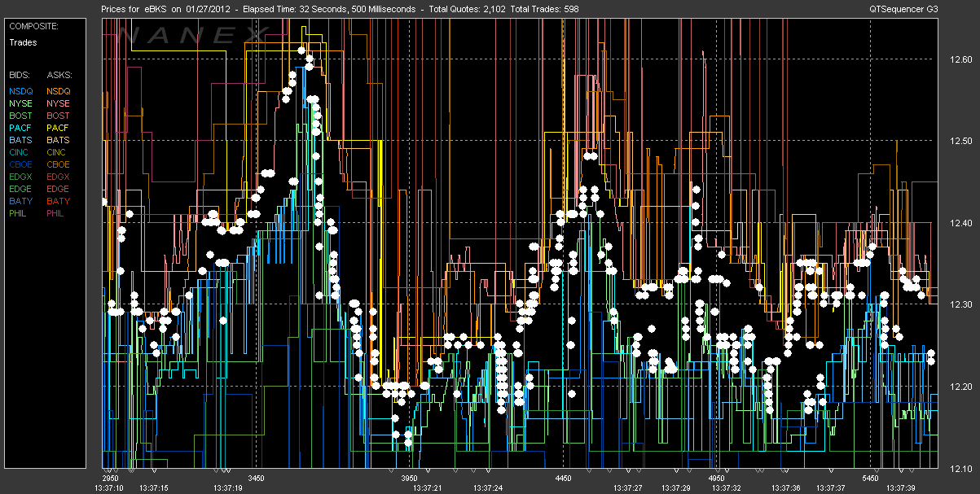Screen dimensions: 980x494
Task: Select EDGE in the BIDS column
Action: tap(22, 189)
